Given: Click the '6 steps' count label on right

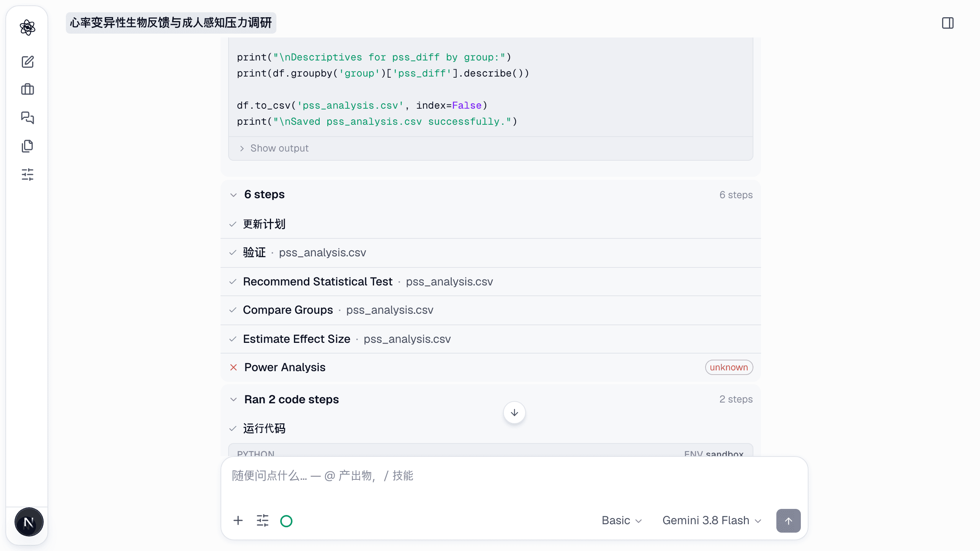Looking at the screenshot, I should click(736, 195).
